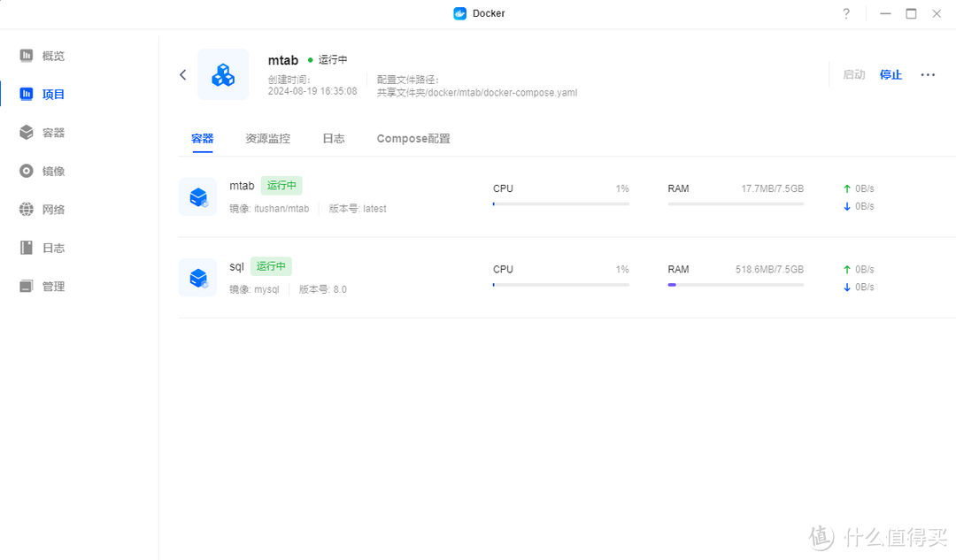
Task: Click the Docker whale icon in titlebar
Action: click(x=459, y=13)
